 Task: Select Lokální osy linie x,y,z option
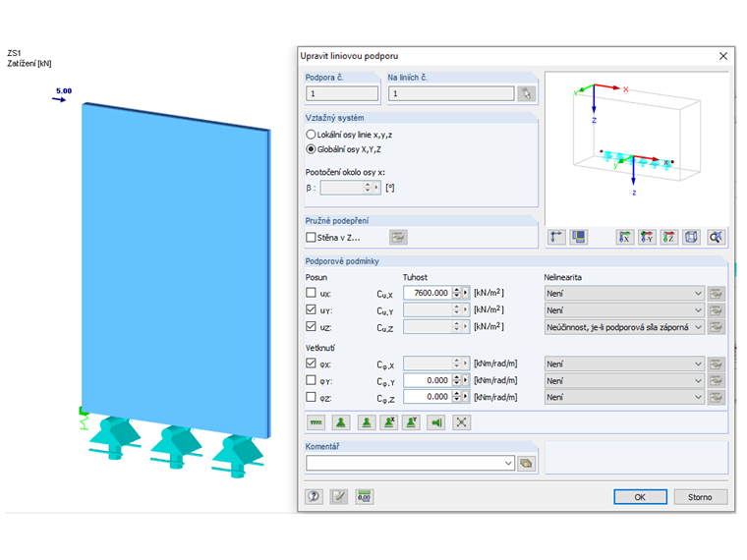click(x=349, y=135)
